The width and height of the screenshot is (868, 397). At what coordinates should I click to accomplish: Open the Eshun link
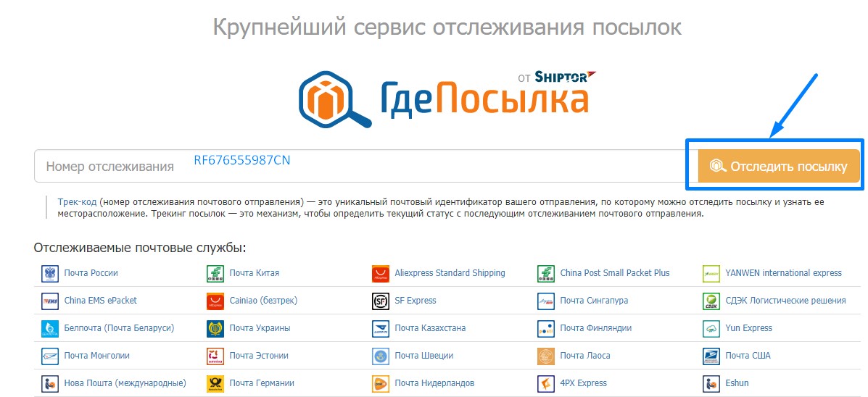737,383
